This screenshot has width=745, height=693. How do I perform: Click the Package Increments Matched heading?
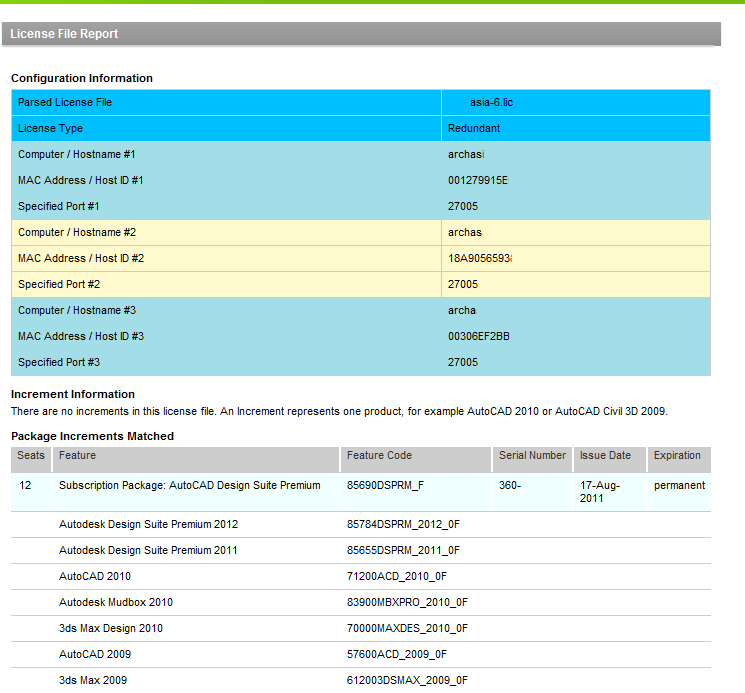[92, 436]
